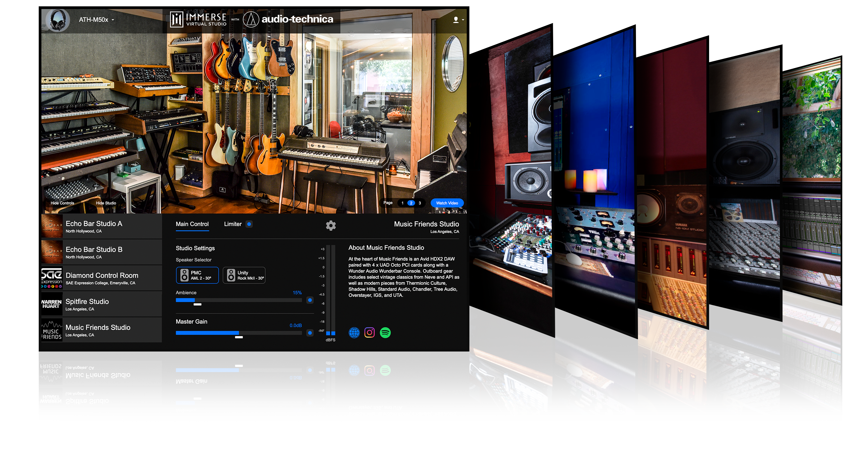The image size is (868, 456).
Task: Click the Music Friends logo thumbnail
Action: pos(52,330)
